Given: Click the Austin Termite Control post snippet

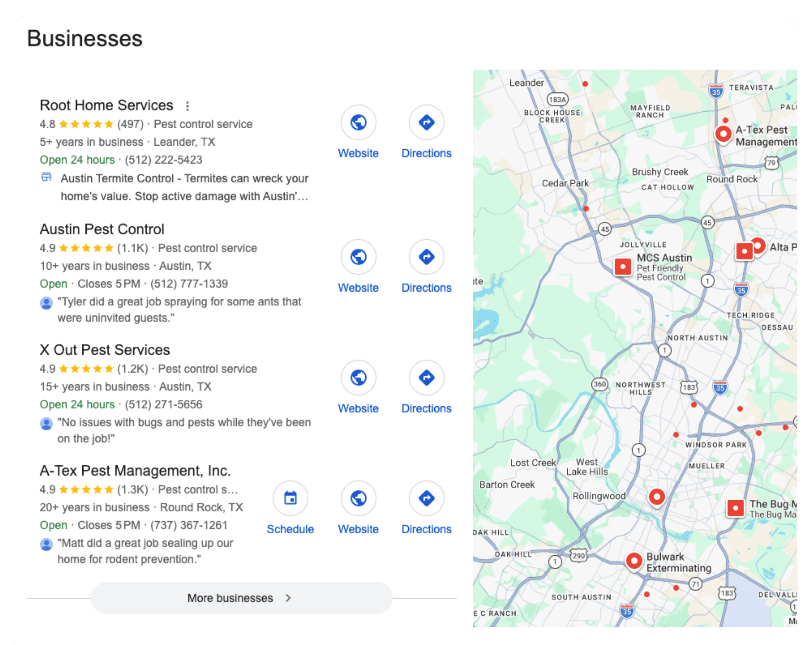Looking at the screenshot, I should coord(185,187).
